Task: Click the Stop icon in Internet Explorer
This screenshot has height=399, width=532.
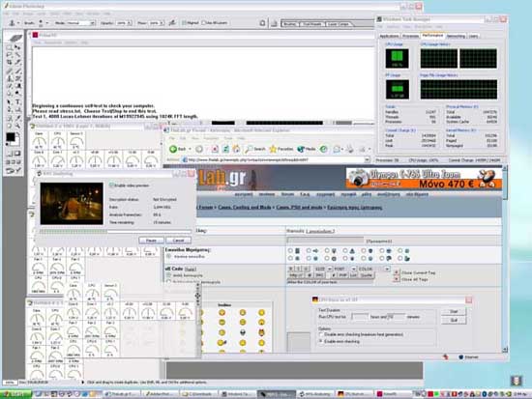Action: click(215, 149)
